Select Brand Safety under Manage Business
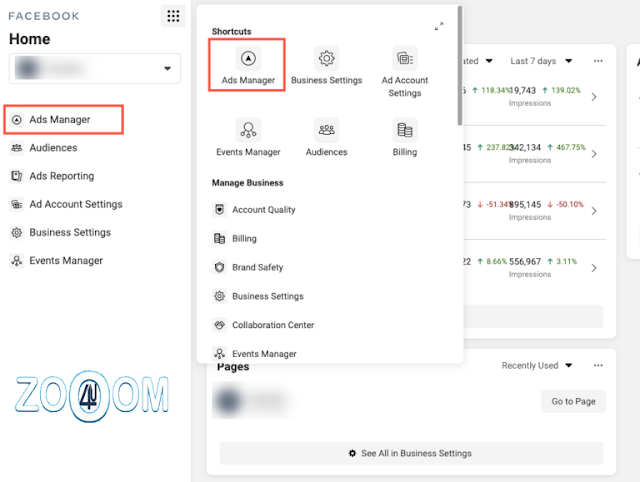 tap(247, 267)
